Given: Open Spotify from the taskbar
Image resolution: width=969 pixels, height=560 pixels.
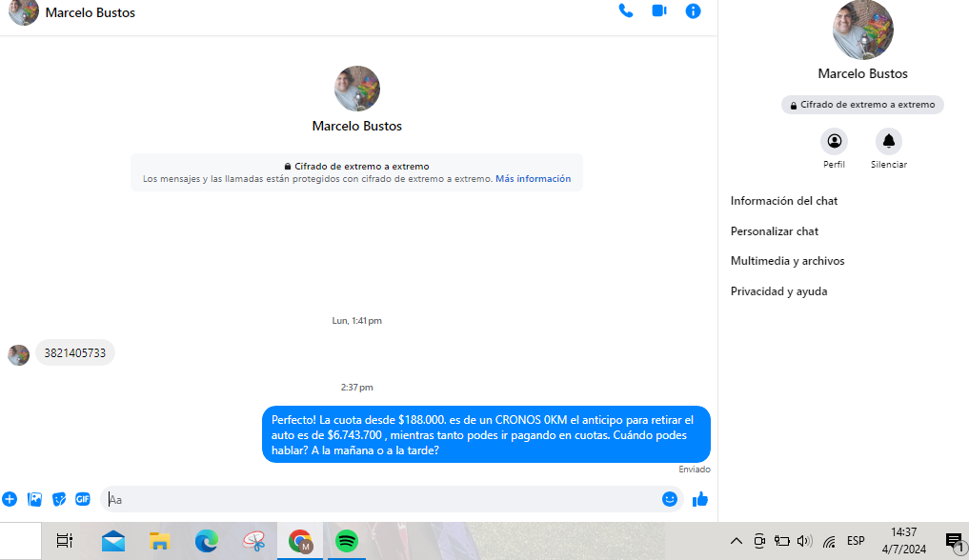Looking at the screenshot, I should [347, 541].
